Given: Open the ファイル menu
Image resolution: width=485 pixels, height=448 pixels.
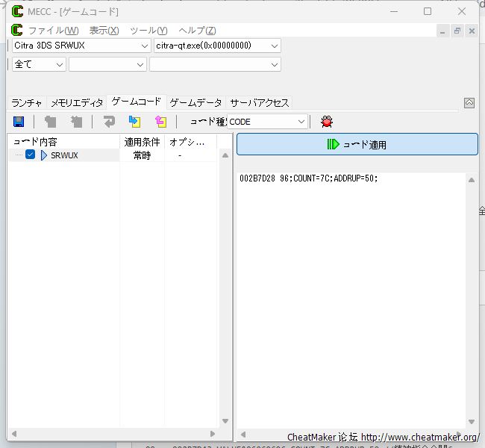Looking at the screenshot, I should (52, 31).
